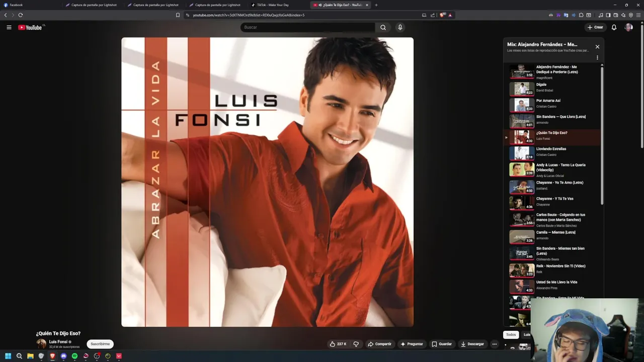The width and height of the screenshot is (644, 362).
Task: Switch to the first Captura de pantalla tab
Action: coord(93,5)
